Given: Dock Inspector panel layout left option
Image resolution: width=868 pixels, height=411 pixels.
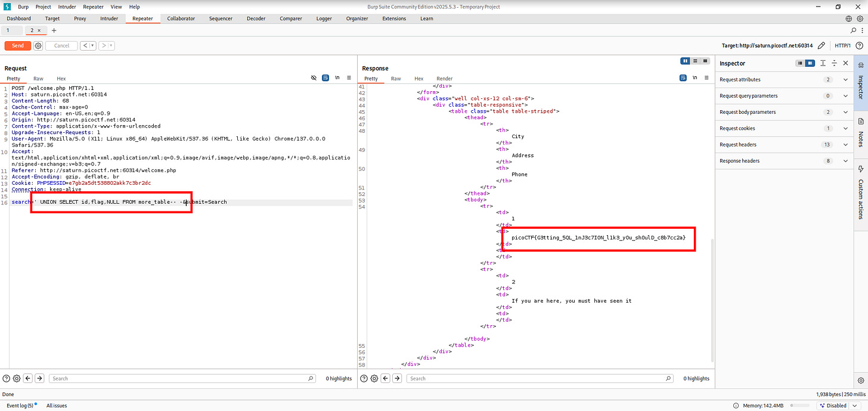Looking at the screenshot, I should coord(801,63).
